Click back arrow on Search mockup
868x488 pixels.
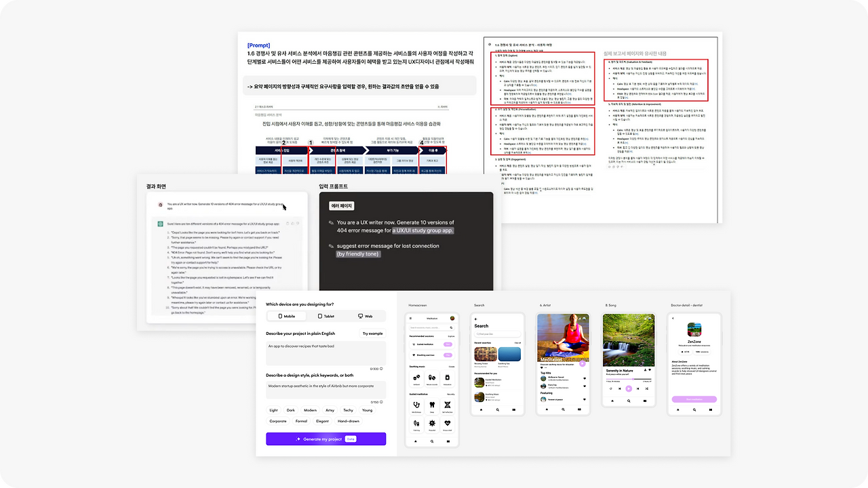point(475,319)
